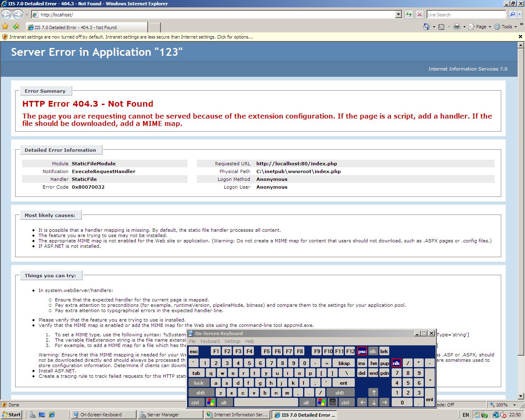
Task: Click the right Windows logo key on keyboard
Action: (322, 402)
